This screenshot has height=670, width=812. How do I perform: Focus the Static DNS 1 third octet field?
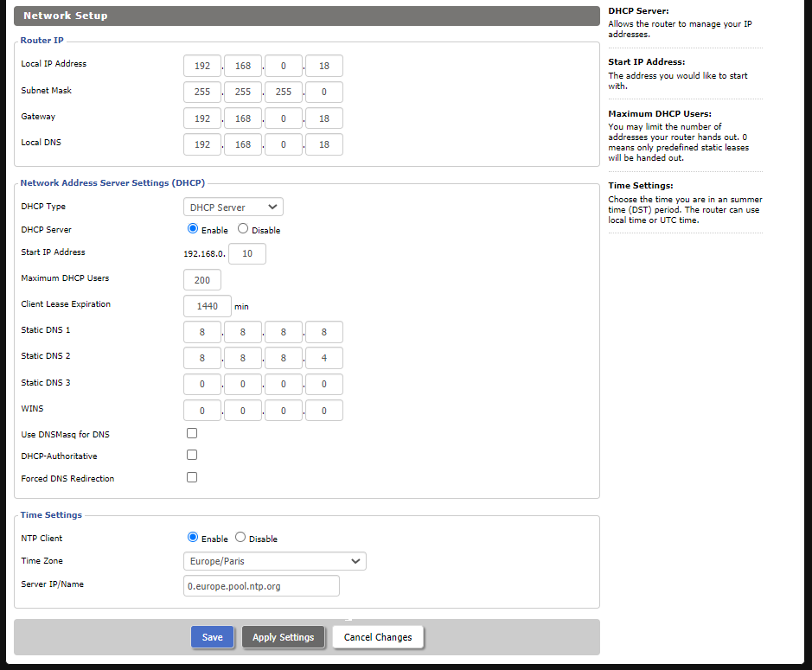point(284,332)
